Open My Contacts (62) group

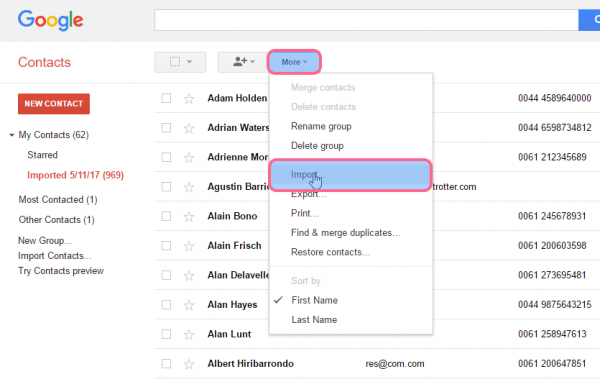[54, 135]
